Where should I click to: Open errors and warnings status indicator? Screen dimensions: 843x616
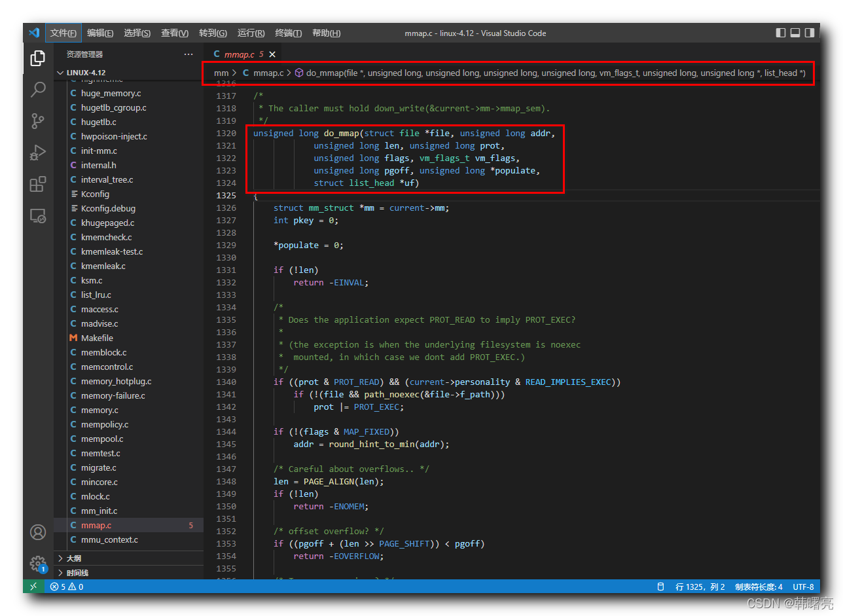67,587
